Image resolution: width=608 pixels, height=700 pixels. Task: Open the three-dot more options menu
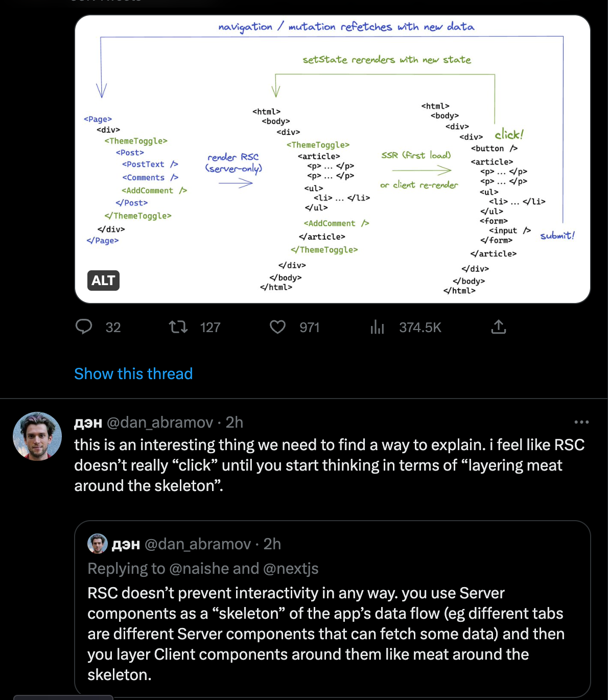coord(581,422)
